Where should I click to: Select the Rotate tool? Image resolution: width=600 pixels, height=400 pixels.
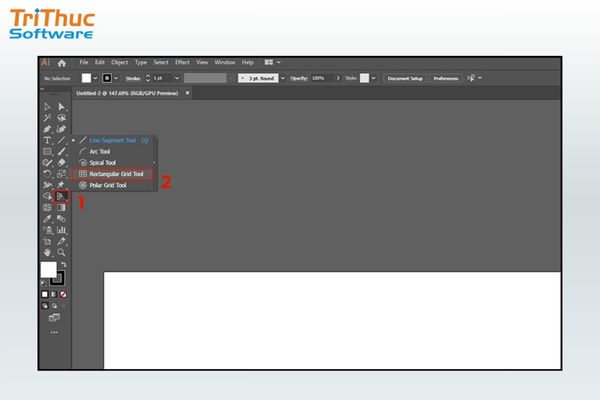tap(47, 174)
